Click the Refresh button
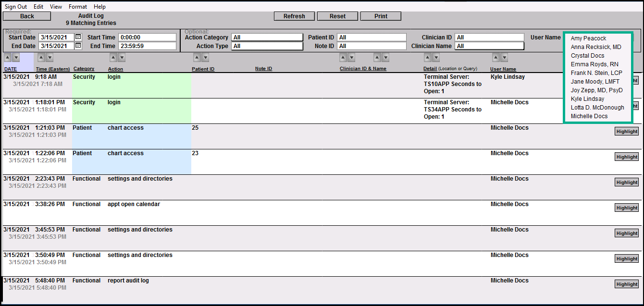The image size is (644, 306). pos(294,16)
